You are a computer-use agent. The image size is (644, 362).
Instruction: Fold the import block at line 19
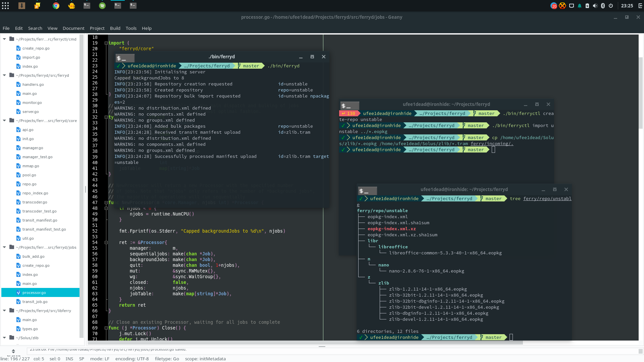point(106,43)
